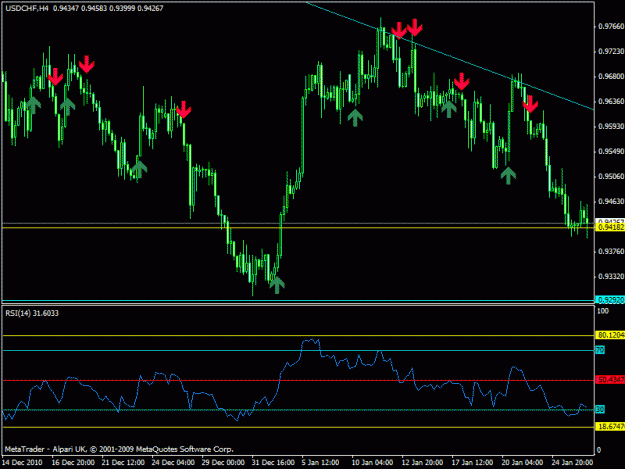Click the 0.94630 price scale label
The height and width of the screenshot is (469, 625).
(x=611, y=202)
